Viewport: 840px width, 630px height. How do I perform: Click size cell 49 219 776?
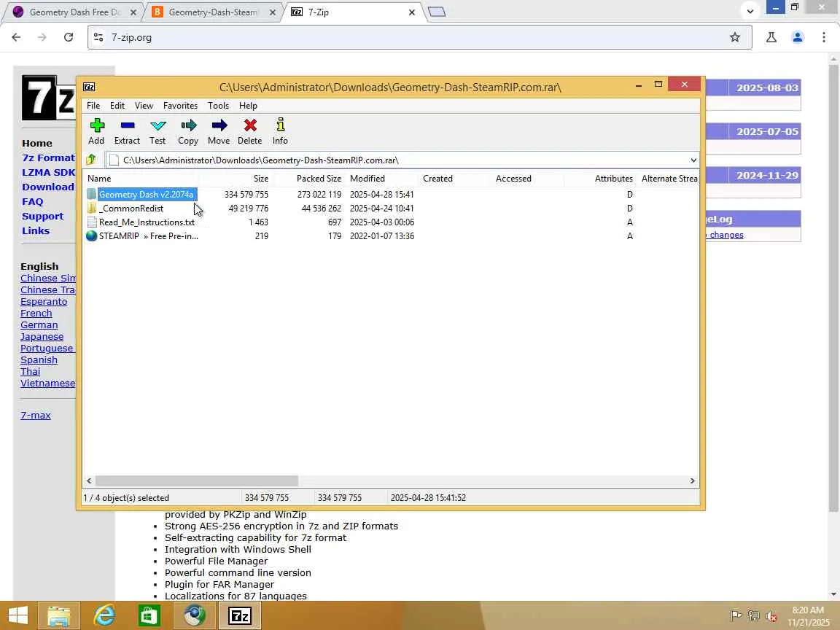pos(249,208)
